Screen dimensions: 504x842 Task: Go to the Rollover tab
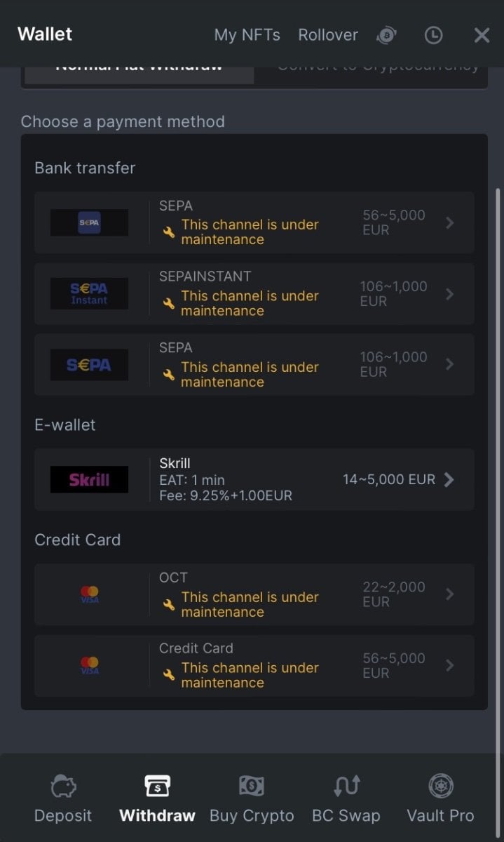[328, 35]
